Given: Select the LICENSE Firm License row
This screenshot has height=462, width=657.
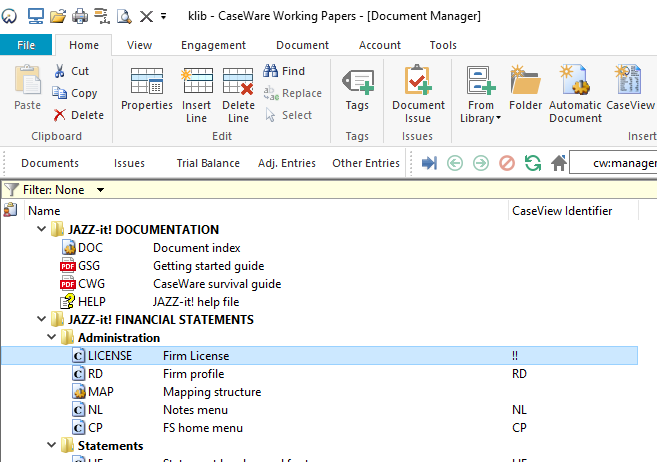Looking at the screenshot, I should pos(319,356).
